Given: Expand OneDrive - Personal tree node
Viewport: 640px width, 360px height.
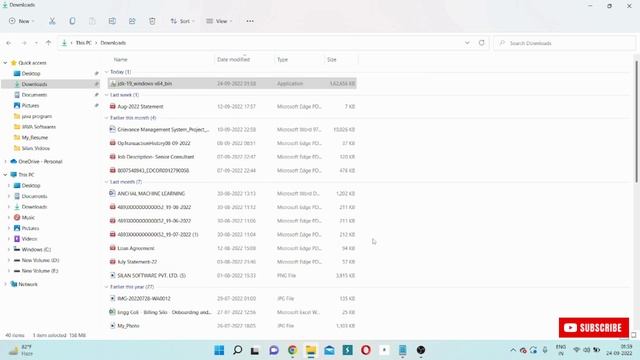Looking at the screenshot, I should coord(5,162).
